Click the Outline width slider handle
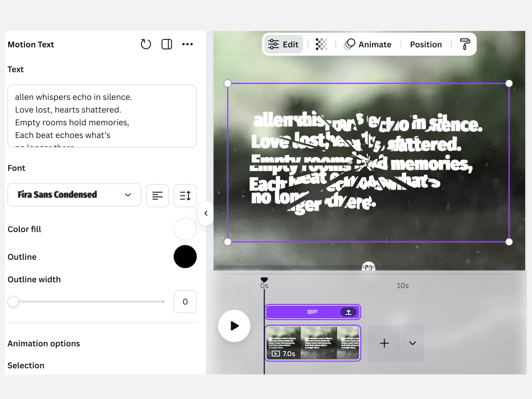The width and height of the screenshot is (532, 399). tap(13, 302)
